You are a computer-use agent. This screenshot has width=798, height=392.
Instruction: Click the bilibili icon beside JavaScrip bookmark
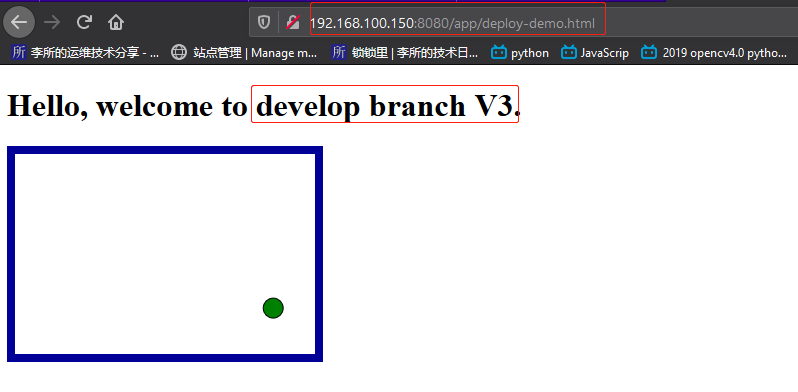(568, 52)
